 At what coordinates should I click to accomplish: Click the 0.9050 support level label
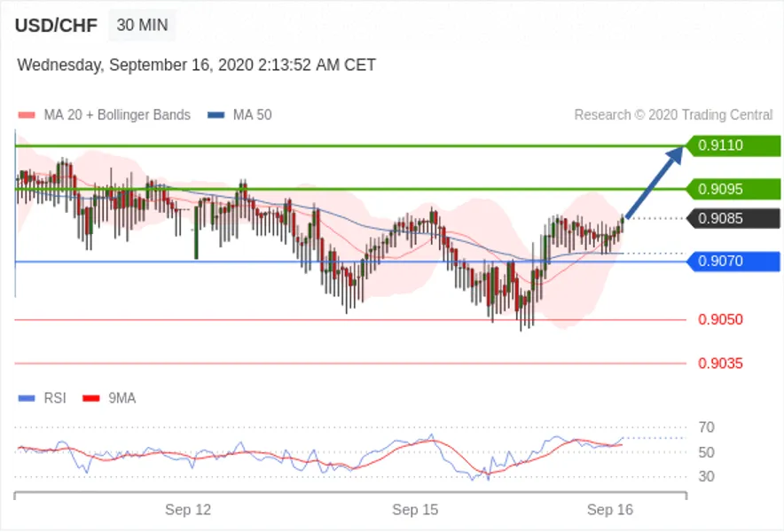point(720,319)
